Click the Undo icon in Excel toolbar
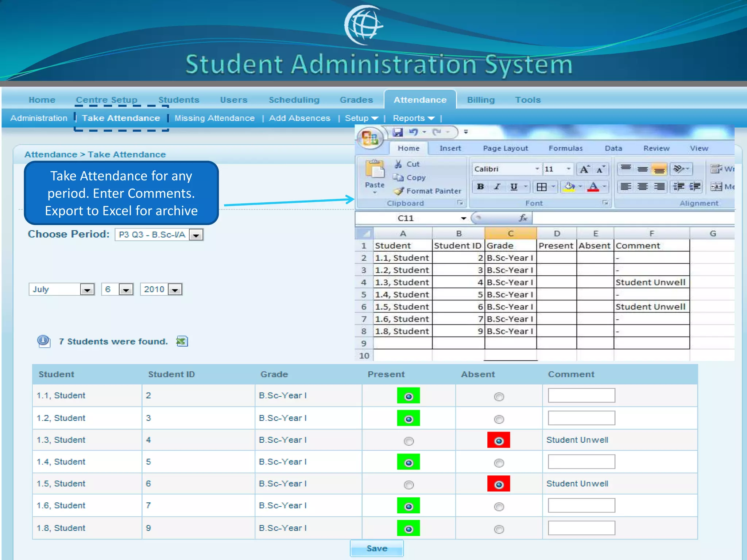 coord(413,132)
